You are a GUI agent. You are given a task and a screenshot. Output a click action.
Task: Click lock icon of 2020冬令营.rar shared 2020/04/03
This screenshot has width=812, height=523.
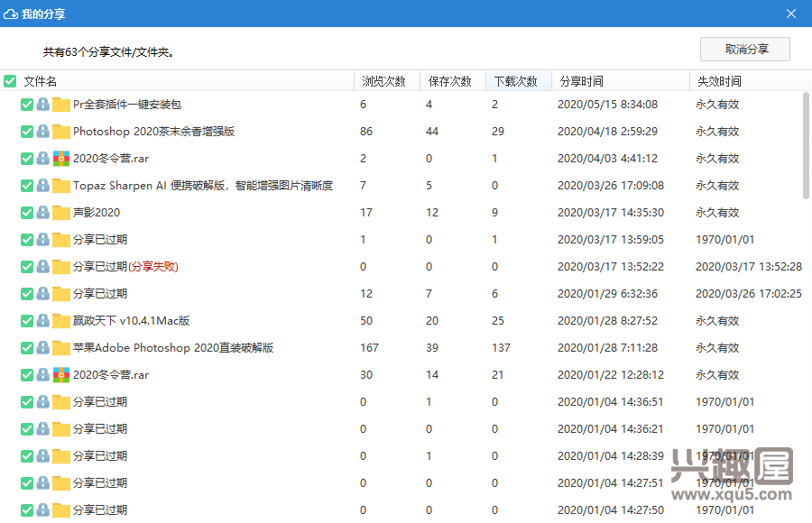click(43, 158)
